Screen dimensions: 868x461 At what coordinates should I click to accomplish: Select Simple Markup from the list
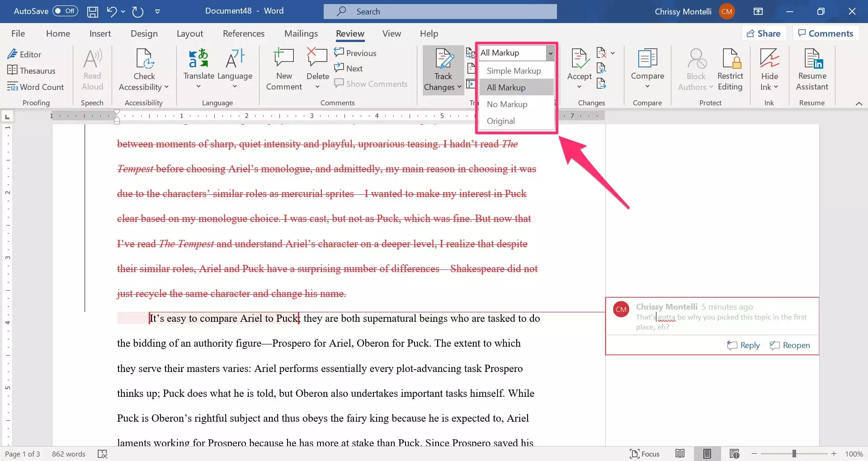click(x=514, y=71)
